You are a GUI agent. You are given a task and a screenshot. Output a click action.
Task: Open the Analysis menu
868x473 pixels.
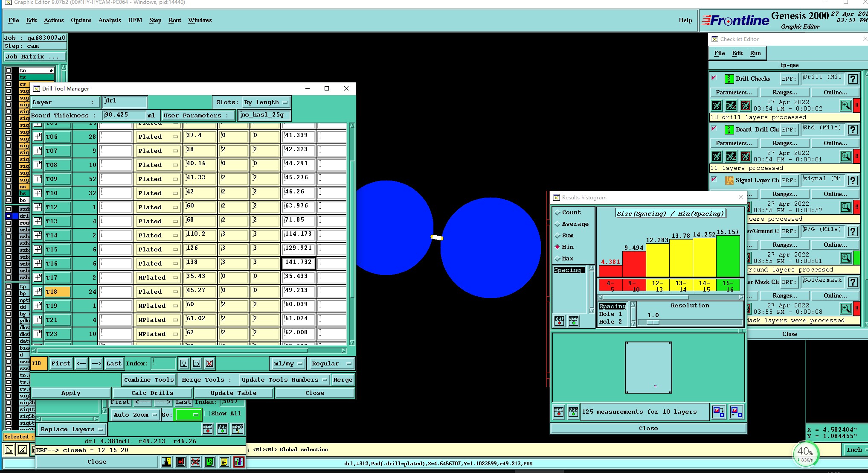click(109, 20)
